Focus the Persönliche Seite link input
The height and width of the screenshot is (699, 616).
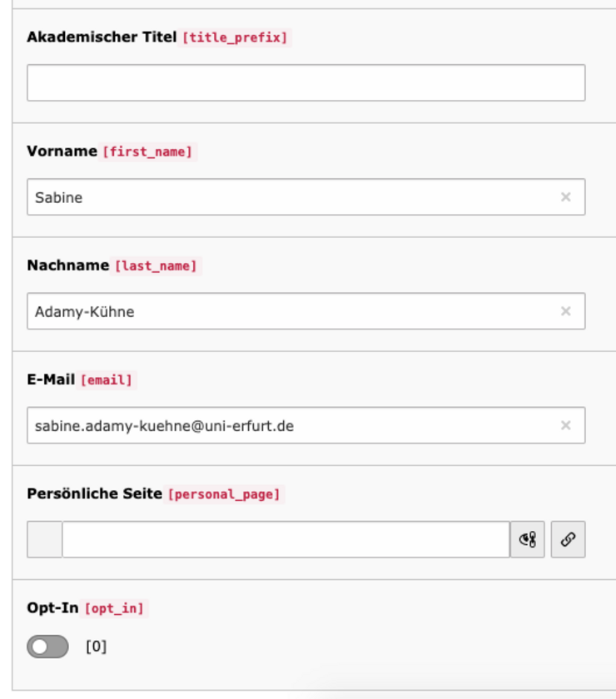[286, 539]
